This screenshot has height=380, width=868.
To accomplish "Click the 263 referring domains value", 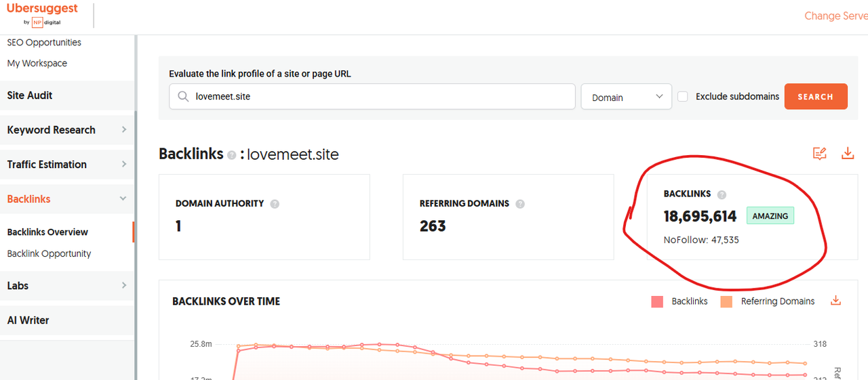I will (433, 226).
